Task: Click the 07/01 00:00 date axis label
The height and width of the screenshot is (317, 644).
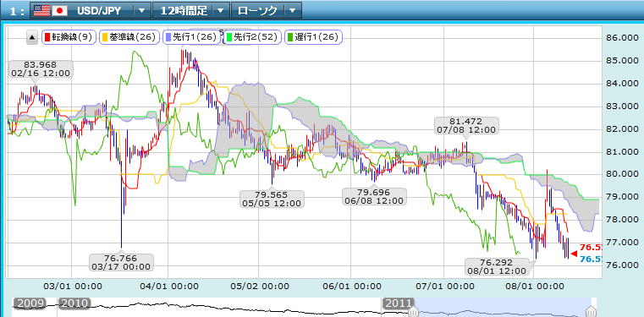Action: (444, 286)
